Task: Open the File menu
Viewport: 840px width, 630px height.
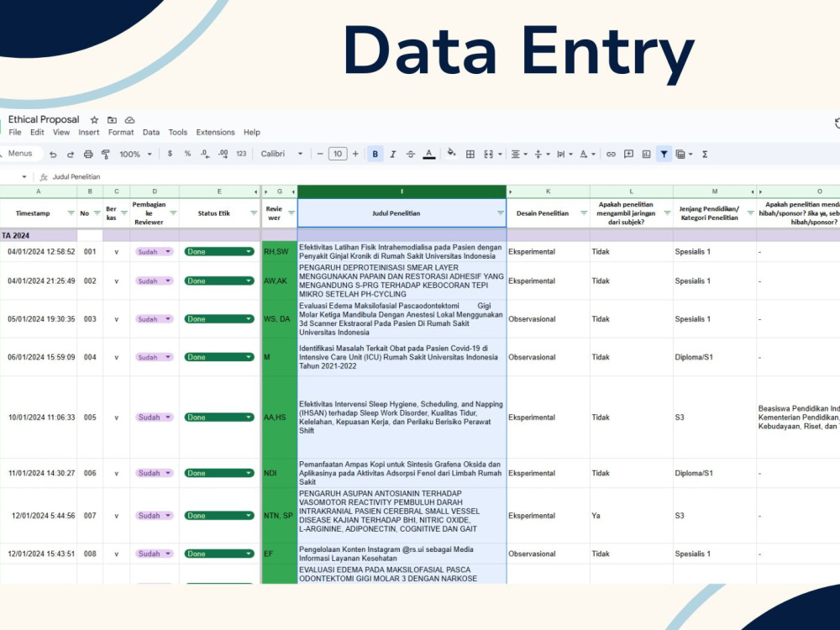Action: tap(15, 133)
